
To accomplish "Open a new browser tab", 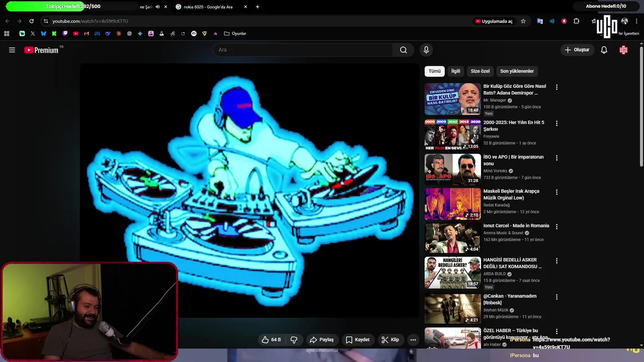I will (x=258, y=7).
